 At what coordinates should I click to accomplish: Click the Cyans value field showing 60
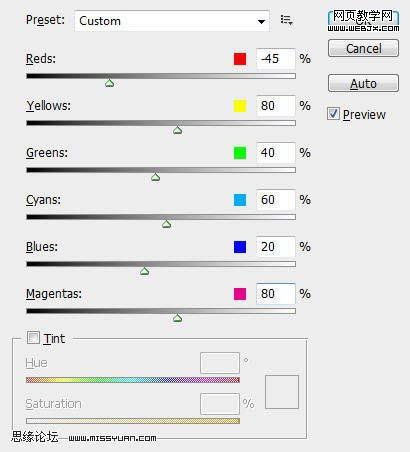coord(276,200)
